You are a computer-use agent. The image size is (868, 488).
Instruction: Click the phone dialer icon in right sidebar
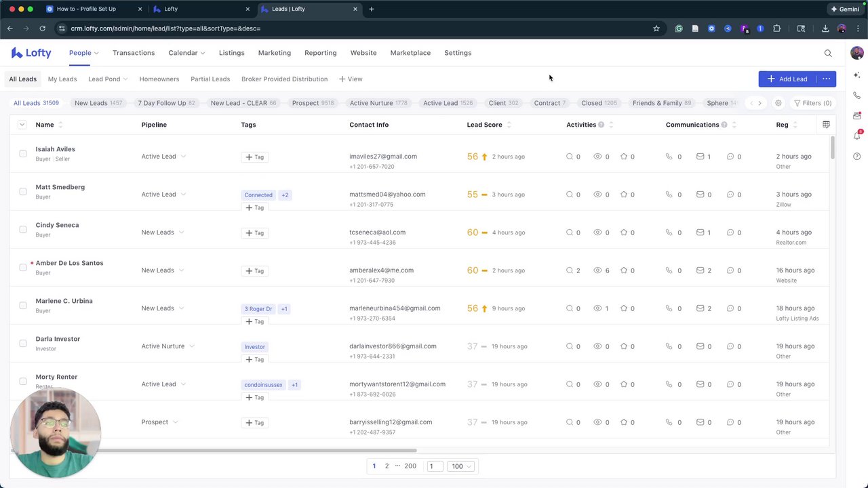[857, 96]
